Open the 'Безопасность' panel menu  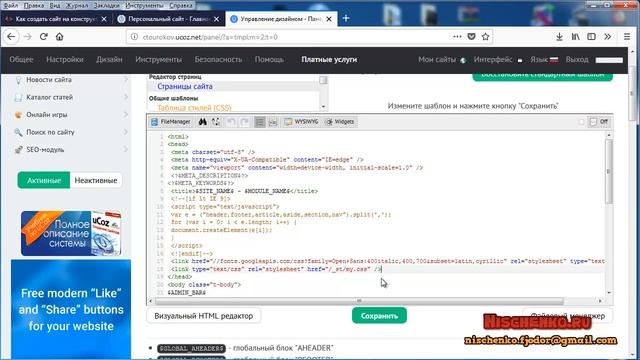point(218,60)
